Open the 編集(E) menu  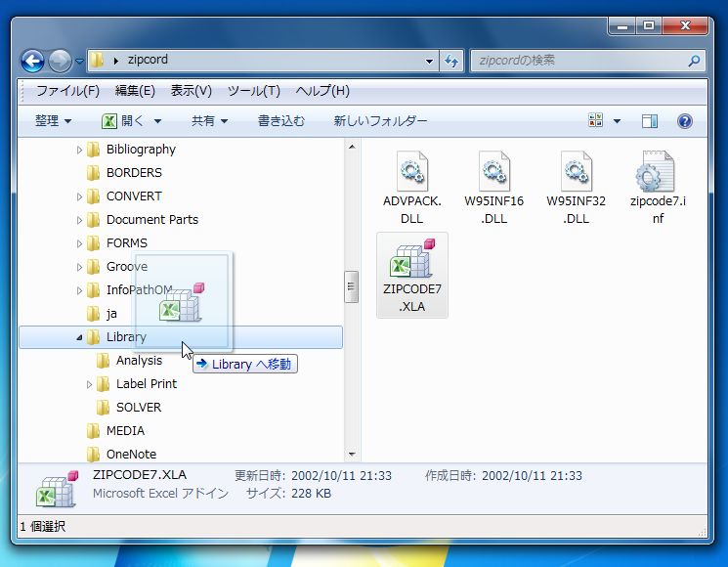135,91
